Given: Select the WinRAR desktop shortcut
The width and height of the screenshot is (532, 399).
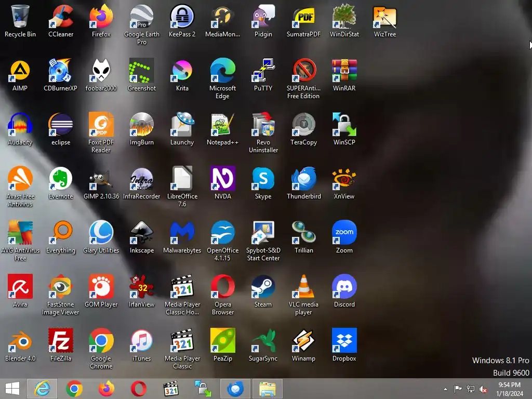Looking at the screenshot, I should click(344, 75).
